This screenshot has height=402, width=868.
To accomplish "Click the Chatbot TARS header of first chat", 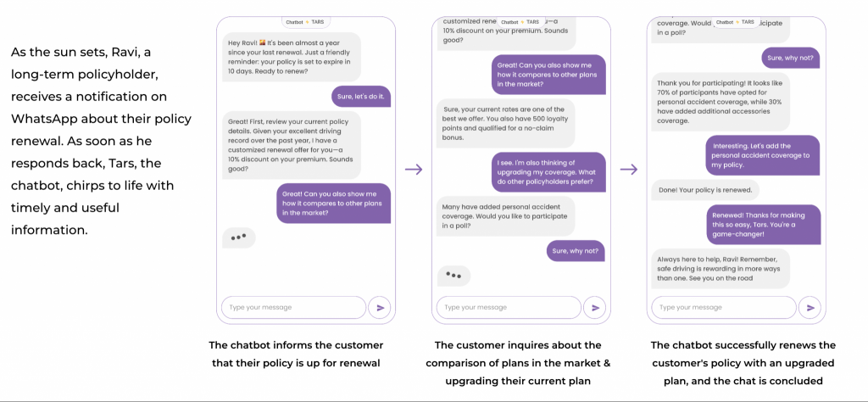I will coord(305,22).
